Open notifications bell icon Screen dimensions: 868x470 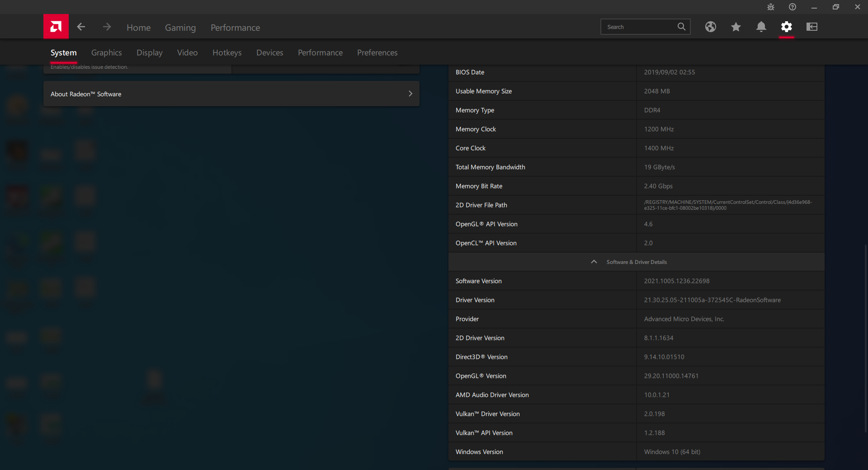(761, 27)
